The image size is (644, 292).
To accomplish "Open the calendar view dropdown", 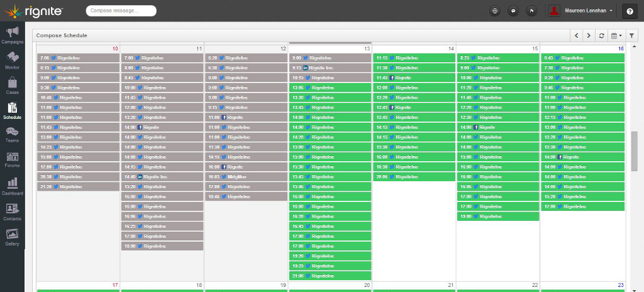I will coord(616,36).
